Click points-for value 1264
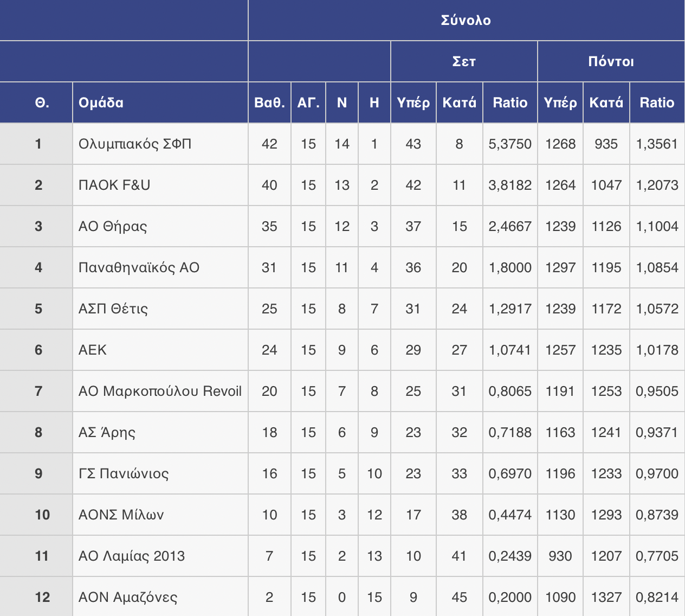Image resolution: width=685 pixels, height=616 pixels. pyautogui.click(x=560, y=185)
